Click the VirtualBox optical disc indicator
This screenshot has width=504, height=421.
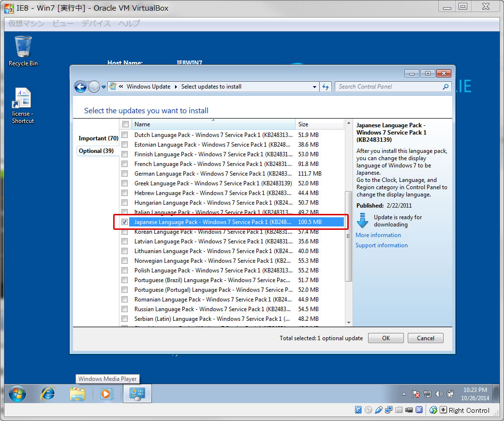[369, 410]
